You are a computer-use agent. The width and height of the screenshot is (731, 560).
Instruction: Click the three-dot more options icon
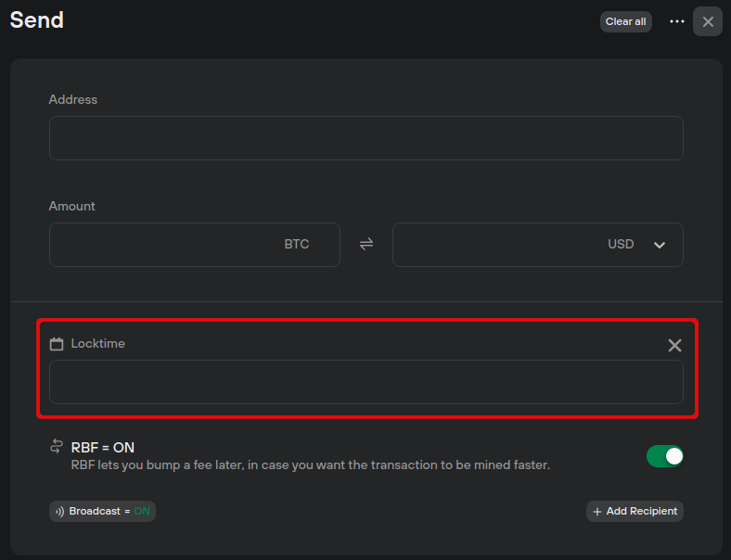[x=676, y=21]
